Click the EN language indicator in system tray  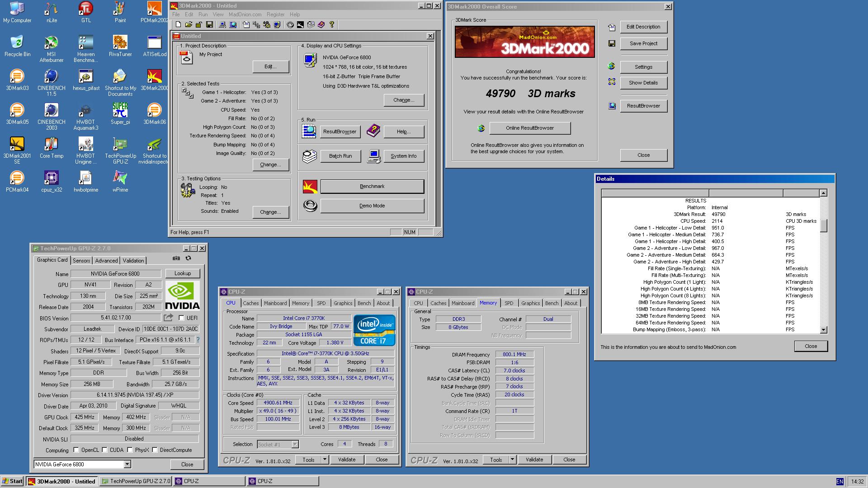840,482
